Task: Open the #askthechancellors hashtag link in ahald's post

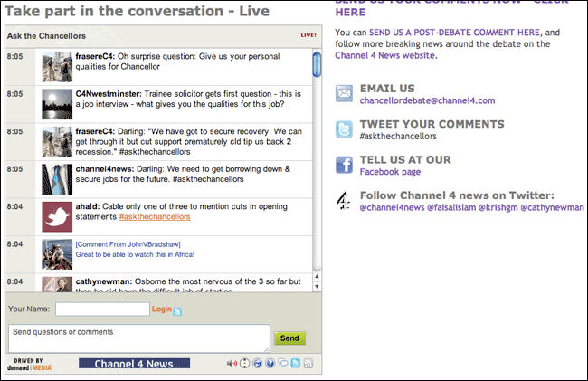Action: point(155,217)
